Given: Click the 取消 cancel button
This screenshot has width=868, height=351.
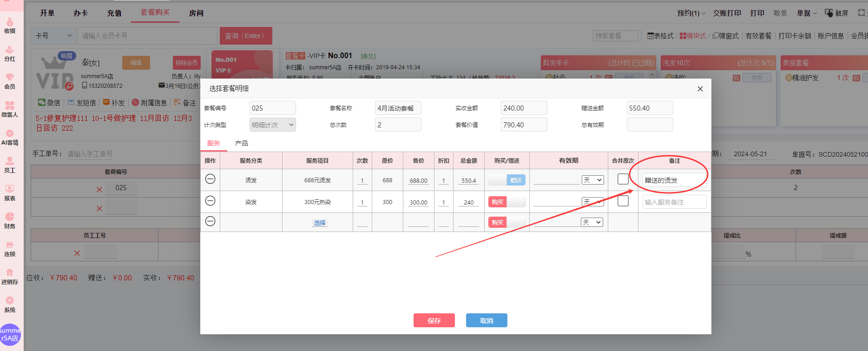Looking at the screenshot, I should tap(487, 320).
